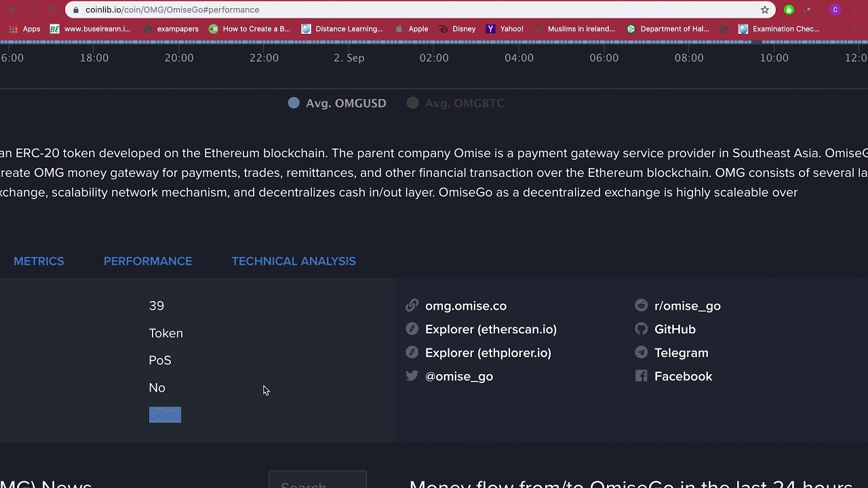This screenshot has width=868, height=488.
Task: Open the r/omise_go subreddit link
Action: tap(688, 306)
